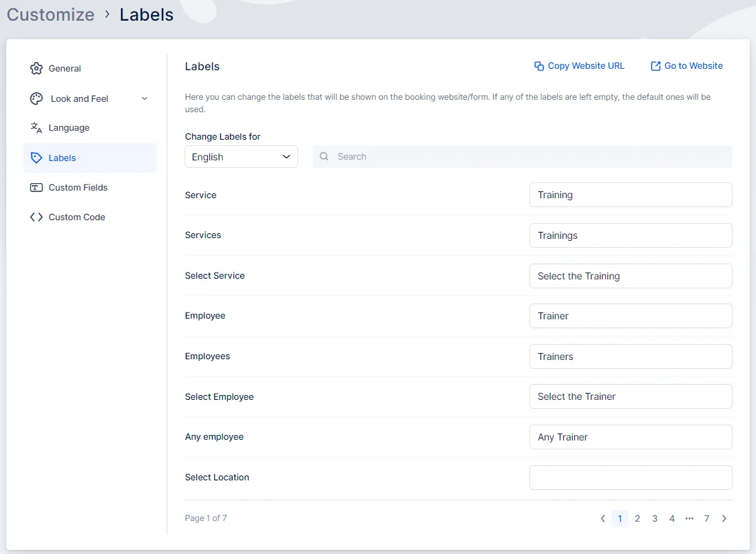Go to page 2 of labels
Image resolution: width=756 pixels, height=554 pixels.
coord(638,519)
